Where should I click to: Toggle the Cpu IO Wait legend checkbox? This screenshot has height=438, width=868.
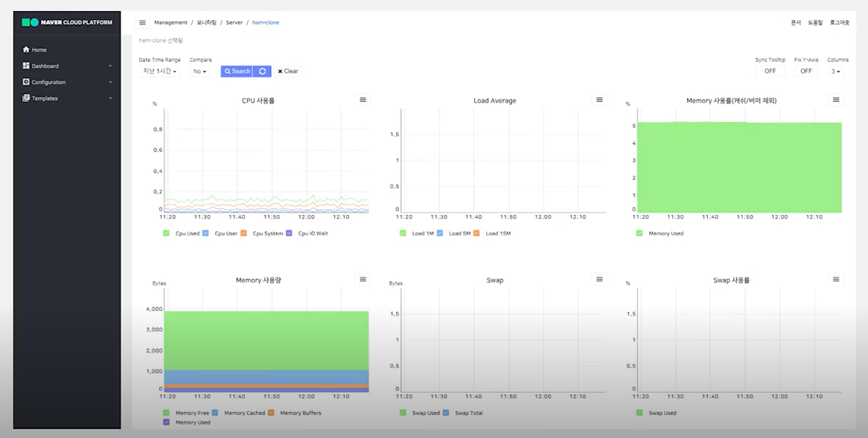point(289,234)
